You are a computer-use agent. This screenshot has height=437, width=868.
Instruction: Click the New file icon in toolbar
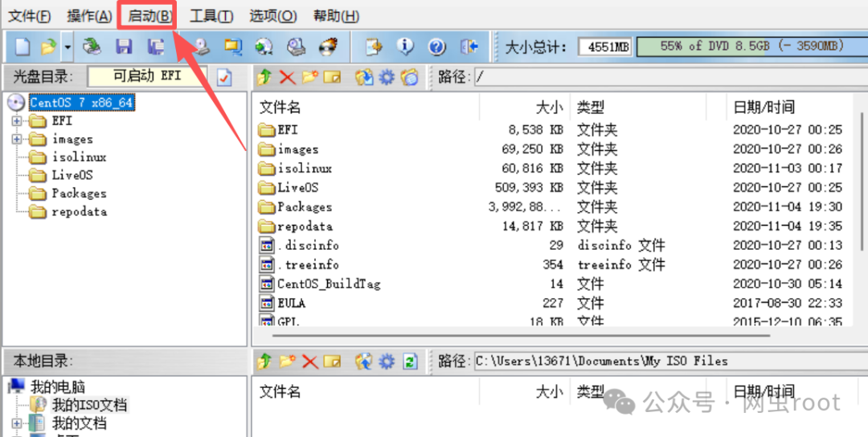pos(23,47)
